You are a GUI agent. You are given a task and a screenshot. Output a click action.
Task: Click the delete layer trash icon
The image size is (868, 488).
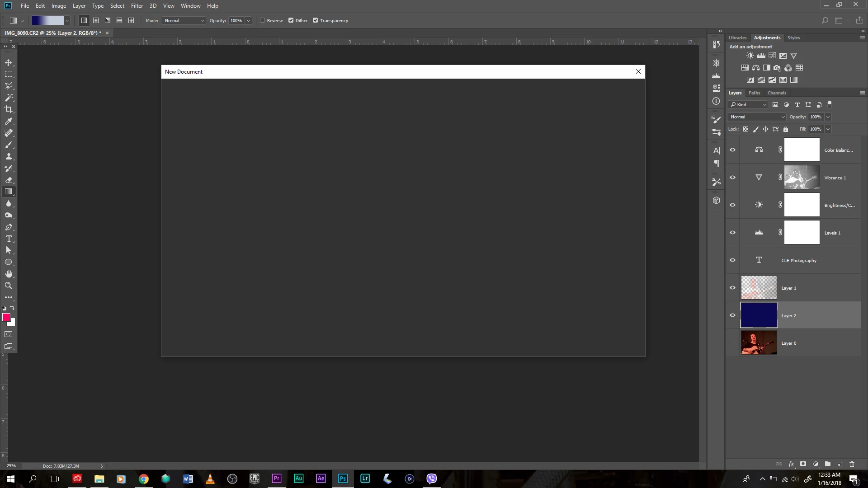tap(852, 464)
